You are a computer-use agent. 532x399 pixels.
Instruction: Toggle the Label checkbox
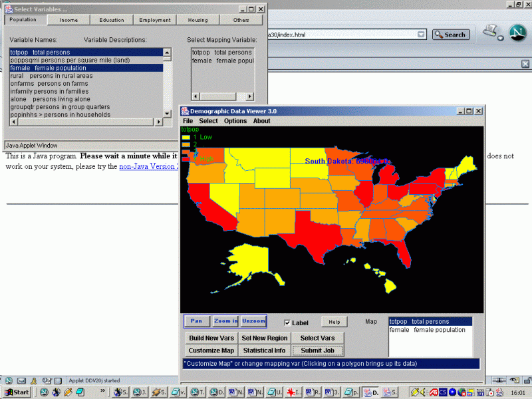287,323
